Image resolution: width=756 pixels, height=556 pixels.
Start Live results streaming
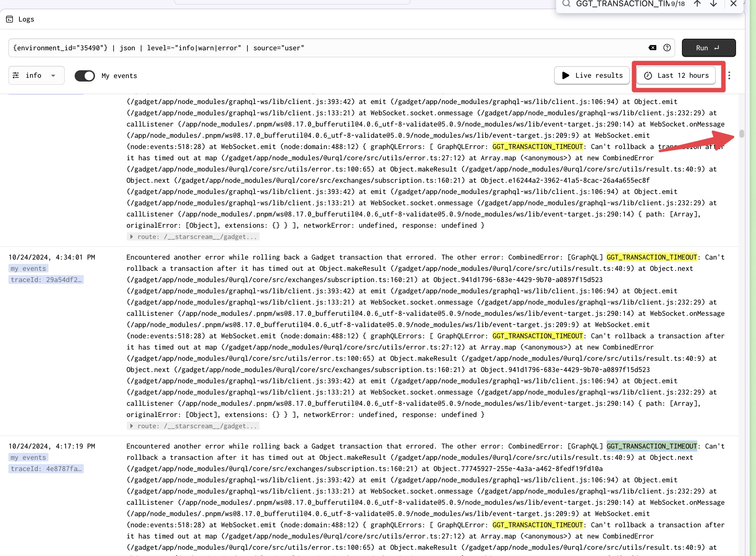coord(592,75)
